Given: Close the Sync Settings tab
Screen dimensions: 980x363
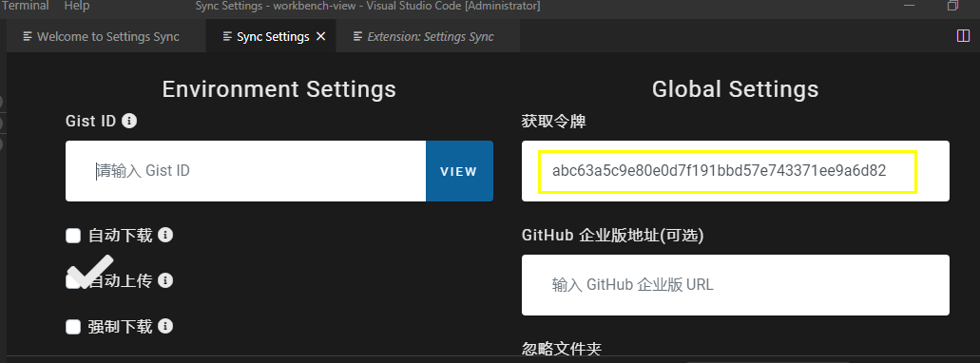Looking at the screenshot, I should pos(321,36).
